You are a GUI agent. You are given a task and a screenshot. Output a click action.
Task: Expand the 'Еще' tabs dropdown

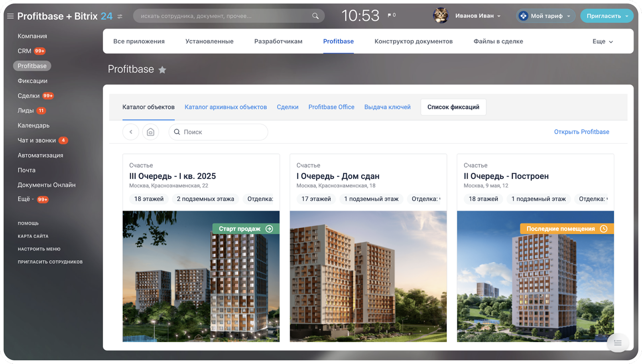point(603,42)
